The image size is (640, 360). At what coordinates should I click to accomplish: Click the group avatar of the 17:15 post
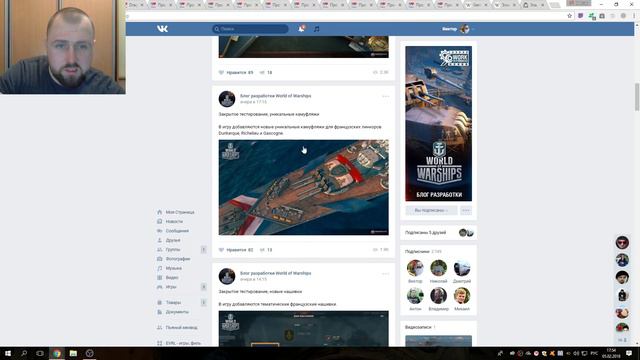(227, 99)
